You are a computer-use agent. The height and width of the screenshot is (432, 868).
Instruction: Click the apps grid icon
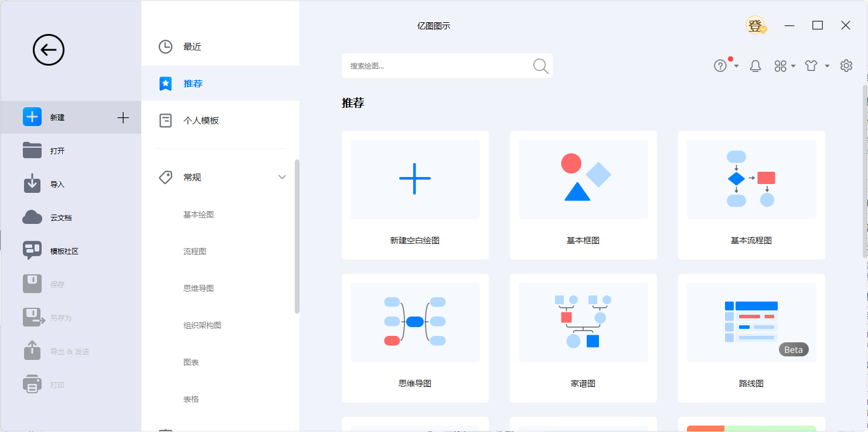pos(780,66)
